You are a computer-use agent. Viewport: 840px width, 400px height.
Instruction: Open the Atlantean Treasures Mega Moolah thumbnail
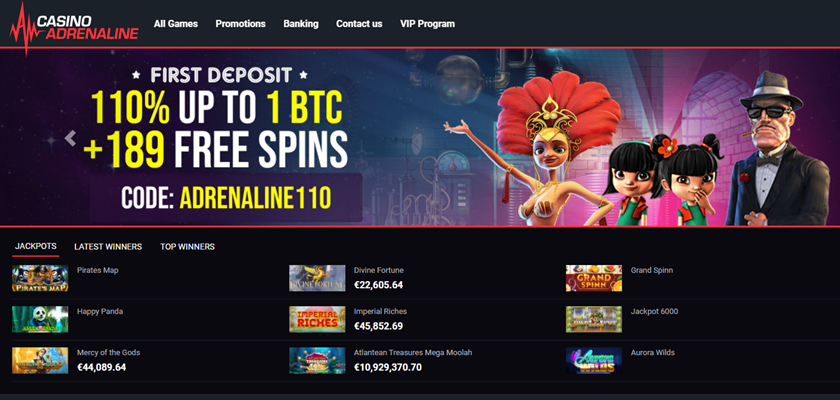point(317,360)
